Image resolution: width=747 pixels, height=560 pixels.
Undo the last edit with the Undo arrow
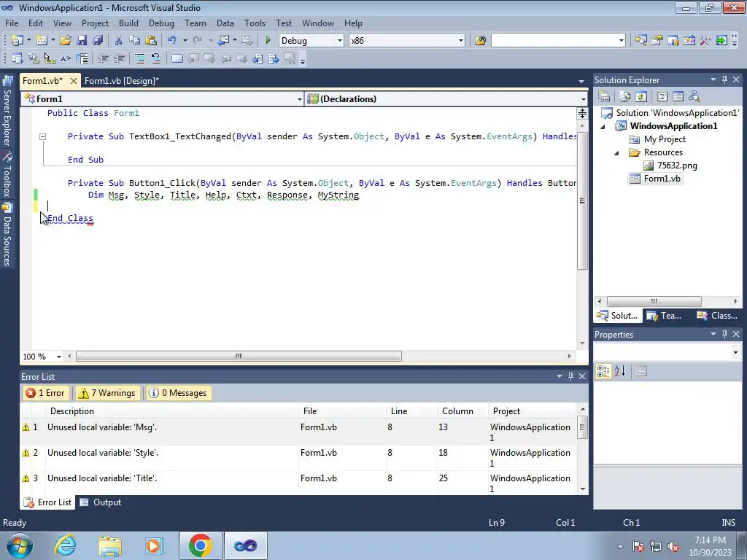click(x=171, y=41)
